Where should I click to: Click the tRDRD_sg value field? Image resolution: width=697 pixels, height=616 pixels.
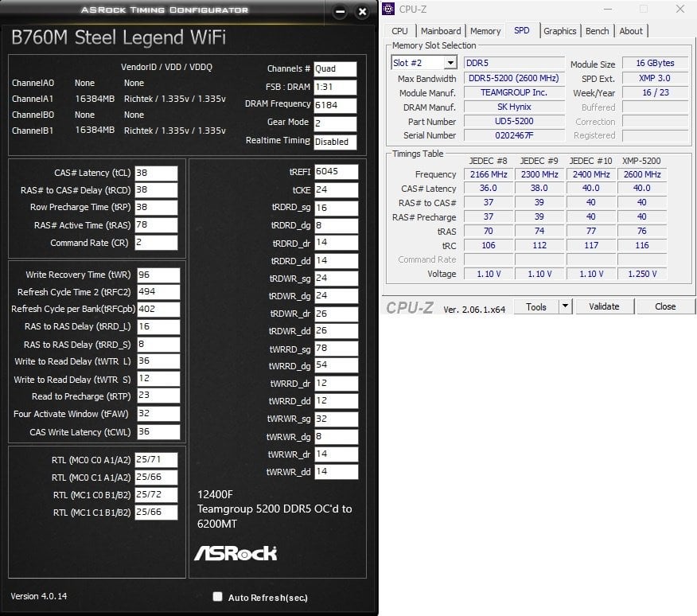(x=336, y=208)
